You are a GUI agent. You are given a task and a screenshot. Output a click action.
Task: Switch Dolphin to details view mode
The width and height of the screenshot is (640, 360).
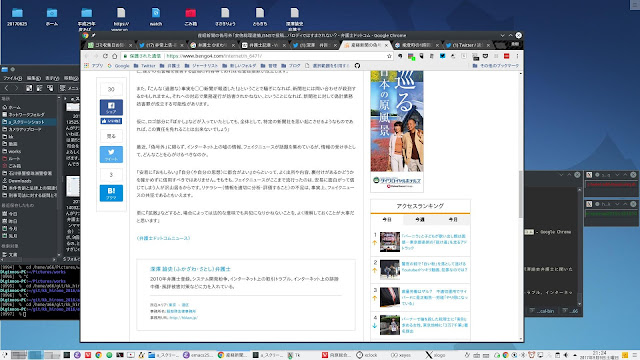pos(50,88)
